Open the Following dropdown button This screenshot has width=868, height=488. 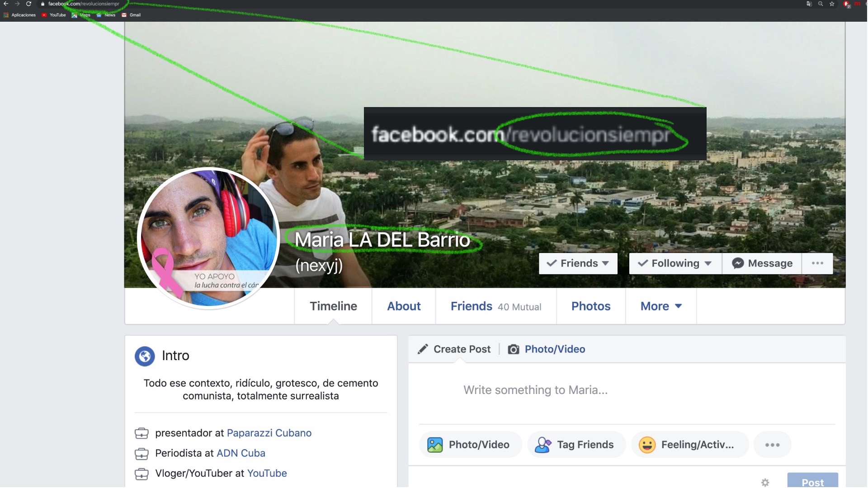click(x=675, y=263)
